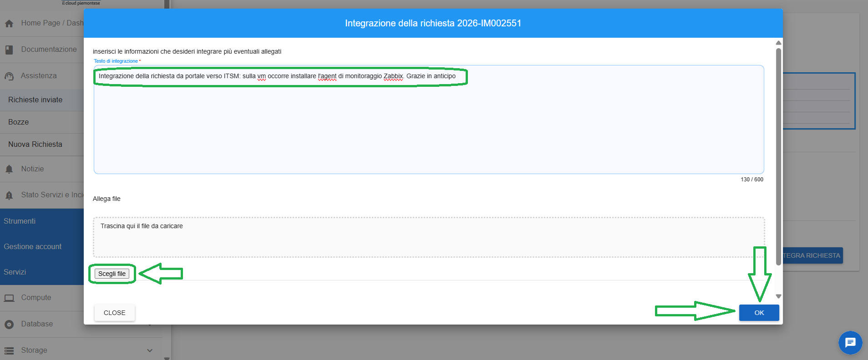Click the dialog scrollbar up arrow

click(x=778, y=43)
